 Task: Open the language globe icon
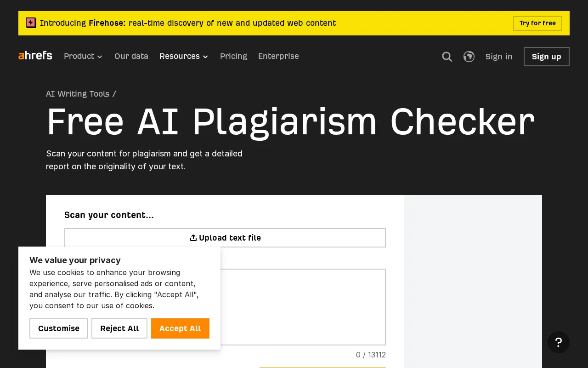[469, 57]
